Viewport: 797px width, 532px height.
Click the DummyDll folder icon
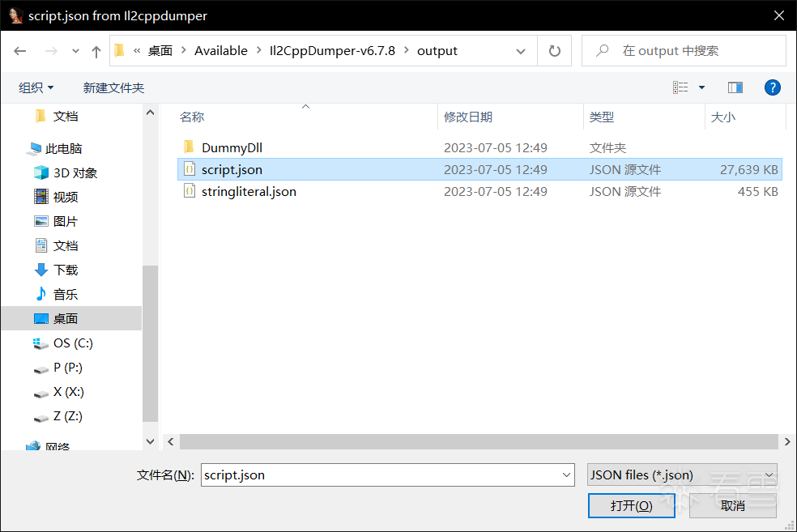(189, 147)
